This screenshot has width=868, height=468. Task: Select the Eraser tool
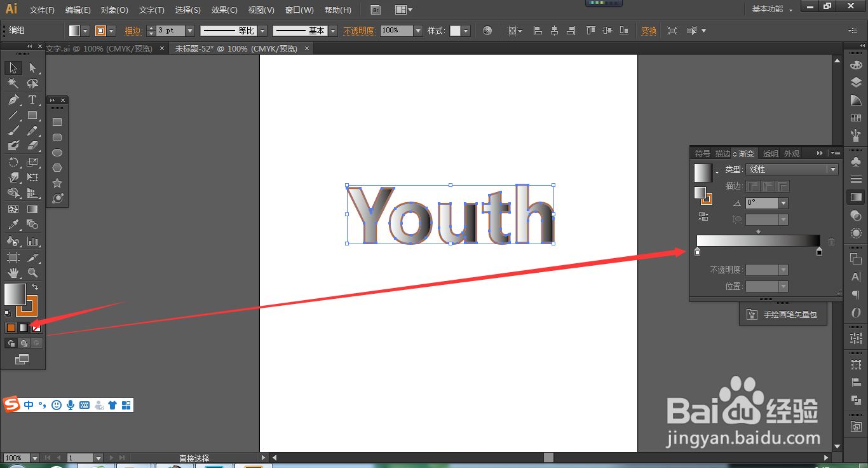tap(32, 146)
